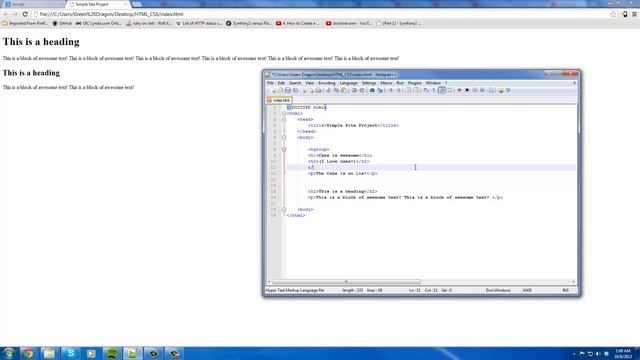Collapse the html tag fold marker on line 2
This screenshot has width=640, height=360.
point(284,113)
